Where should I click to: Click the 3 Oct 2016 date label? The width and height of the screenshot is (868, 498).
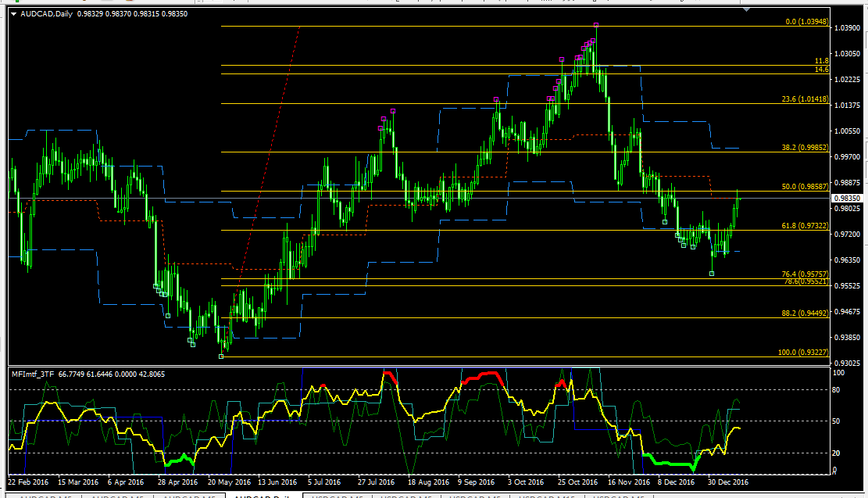point(527,482)
